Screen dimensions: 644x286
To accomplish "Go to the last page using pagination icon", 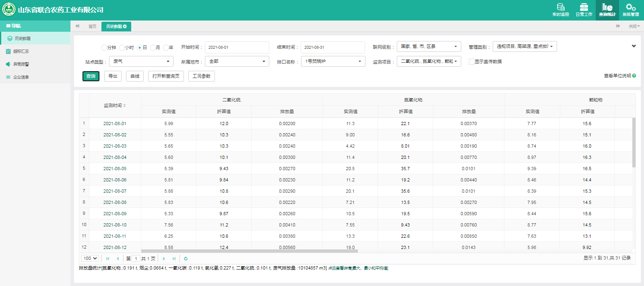I will coord(174,259).
